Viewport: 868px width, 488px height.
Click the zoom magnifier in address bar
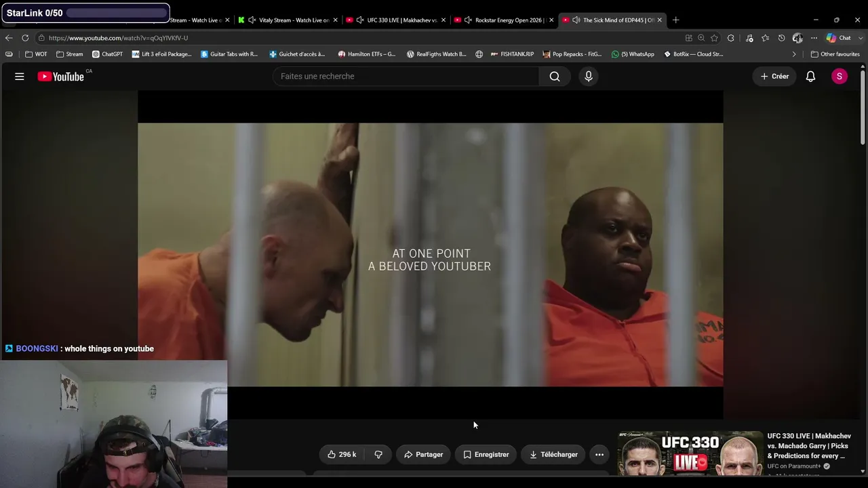[x=701, y=38]
